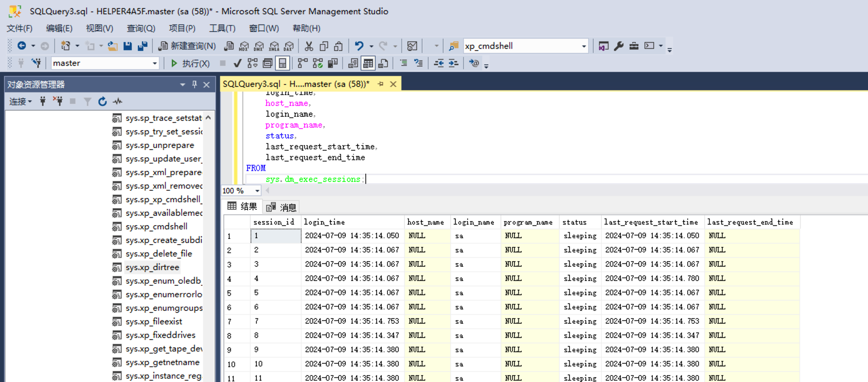Screen dimensions: 868x382
Task: Open the 100 % zoom dropdown
Action: [x=257, y=191]
